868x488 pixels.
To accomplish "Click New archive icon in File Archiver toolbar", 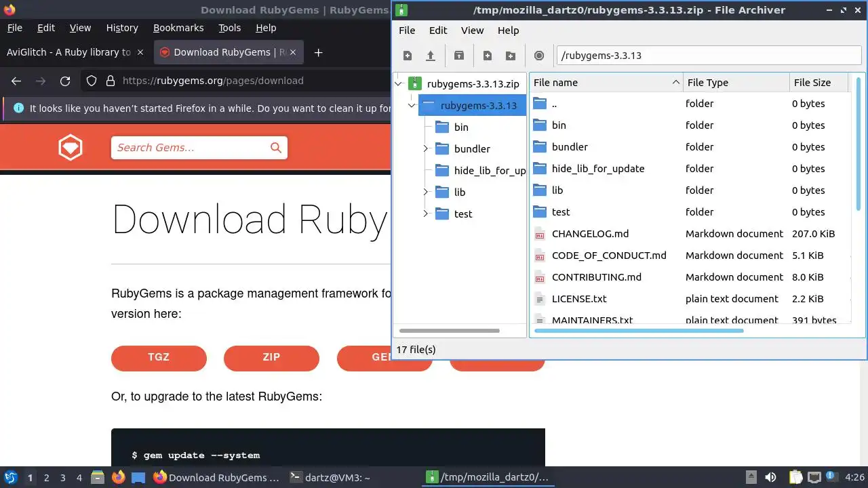I will pyautogui.click(x=407, y=56).
